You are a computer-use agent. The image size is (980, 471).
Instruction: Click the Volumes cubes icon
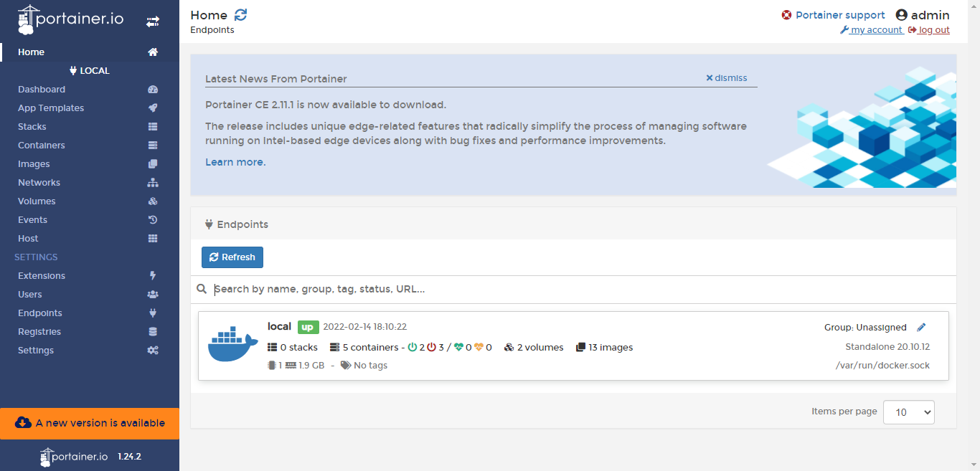click(153, 201)
